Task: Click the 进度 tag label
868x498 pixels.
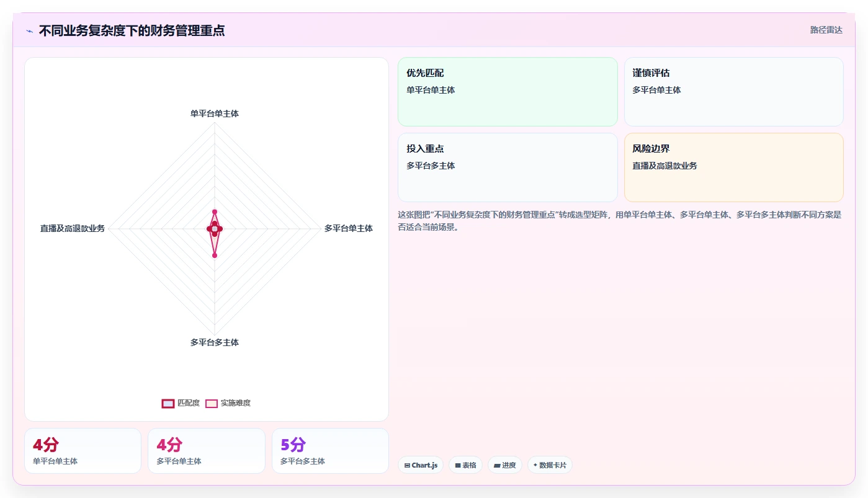Action: 509,465
